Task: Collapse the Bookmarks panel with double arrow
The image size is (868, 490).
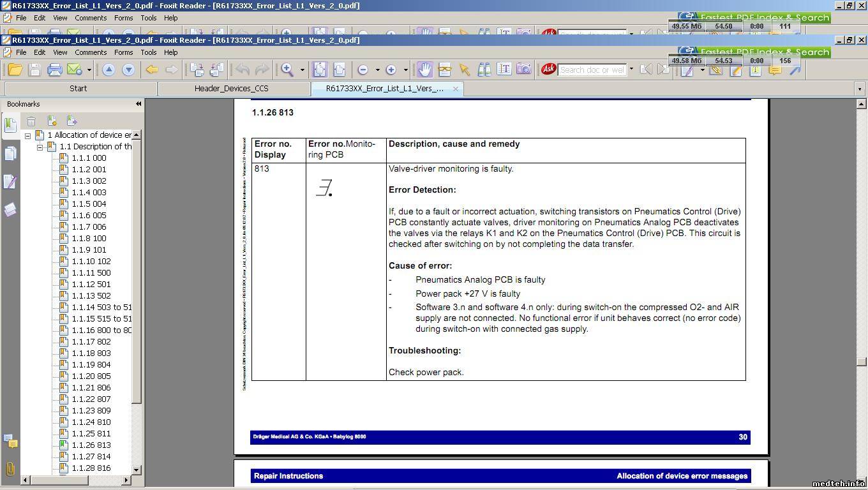Action: pos(138,104)
